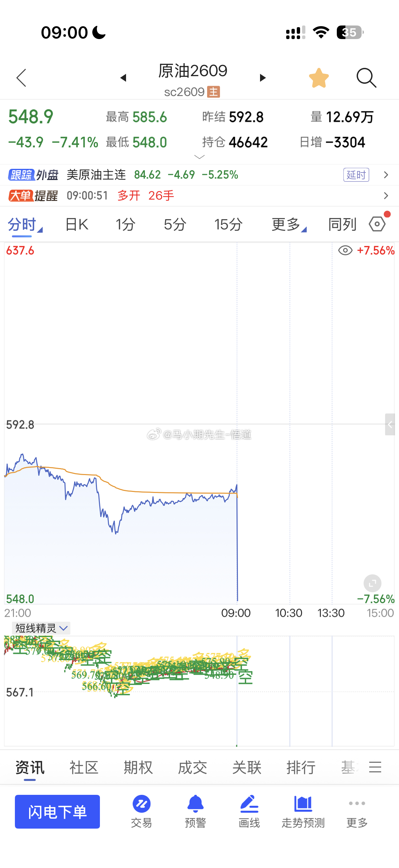
Task: Open side panel handle at chart edge
Action: click(390, 424)
